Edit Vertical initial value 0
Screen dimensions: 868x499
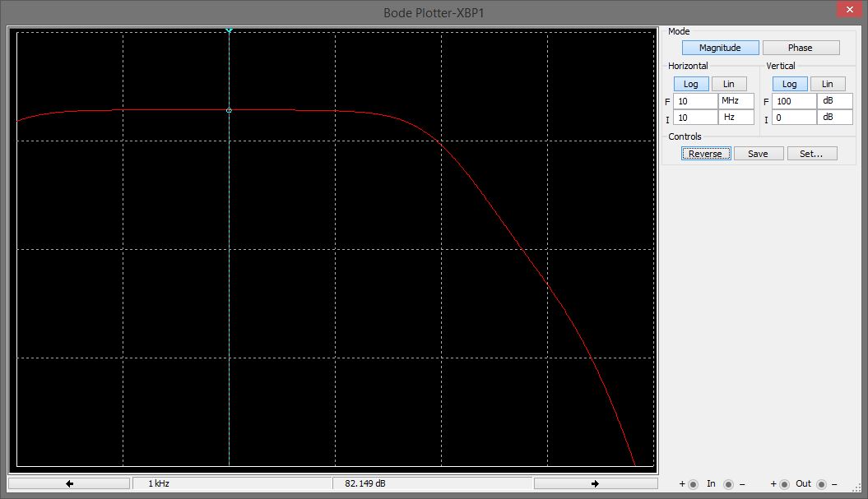pyautogui.click(x=795, y=118)
